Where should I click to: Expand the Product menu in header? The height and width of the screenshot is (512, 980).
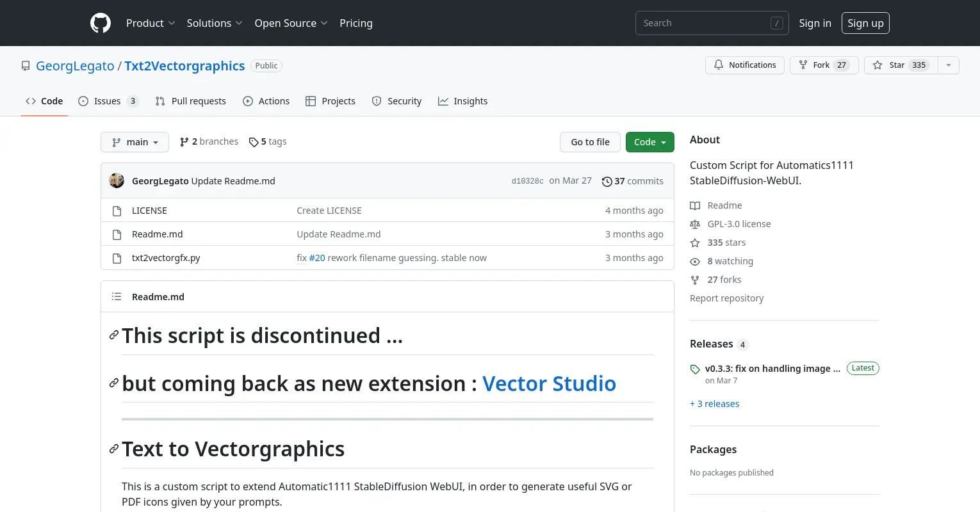click(151, 23)
